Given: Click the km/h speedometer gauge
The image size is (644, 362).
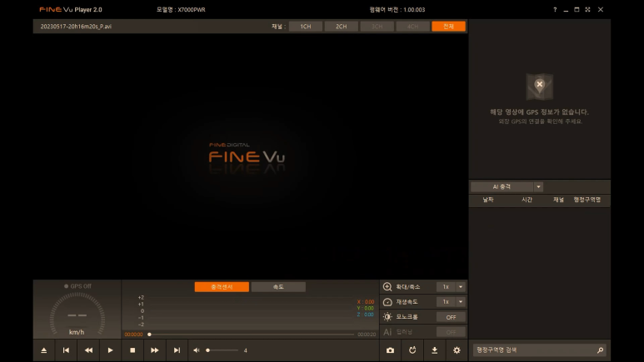Looking at the screenshot, I should click(77, 315).
